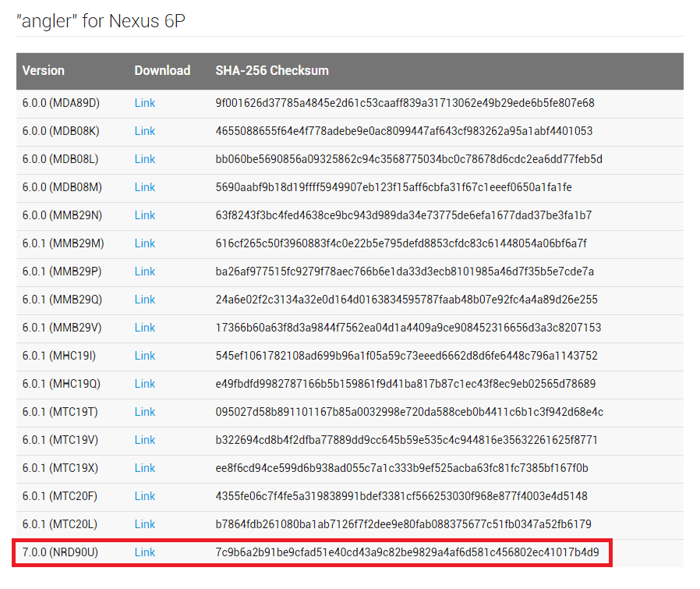Click the checksum starting with 4655088655

coord(404,131)
